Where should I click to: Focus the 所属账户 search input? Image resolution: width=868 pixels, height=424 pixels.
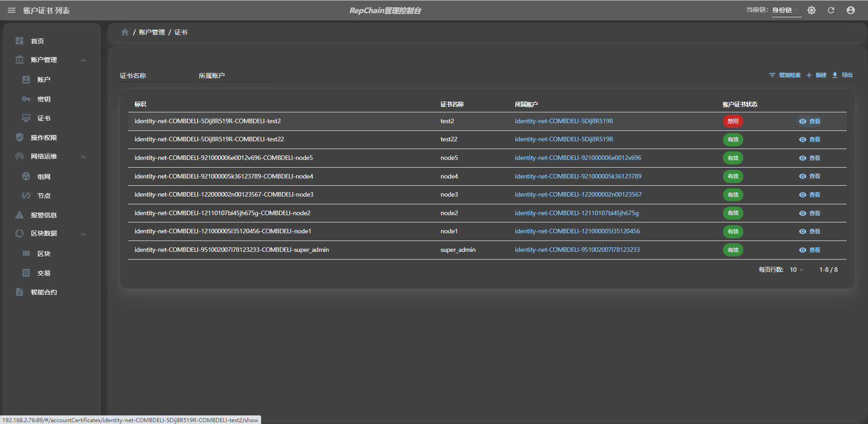pos(235,76)
